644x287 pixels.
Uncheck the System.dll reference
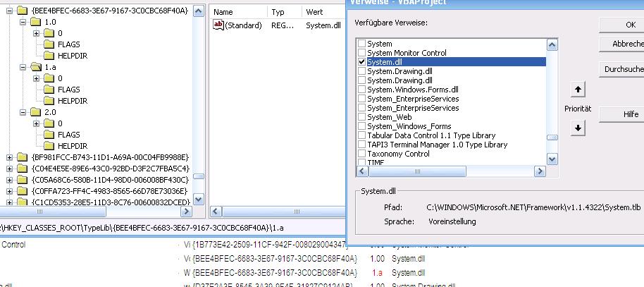[361, 61]
